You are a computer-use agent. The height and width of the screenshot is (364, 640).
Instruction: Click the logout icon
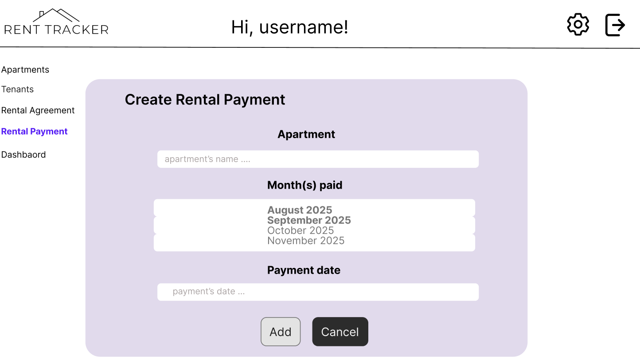(x=615, y=24)
